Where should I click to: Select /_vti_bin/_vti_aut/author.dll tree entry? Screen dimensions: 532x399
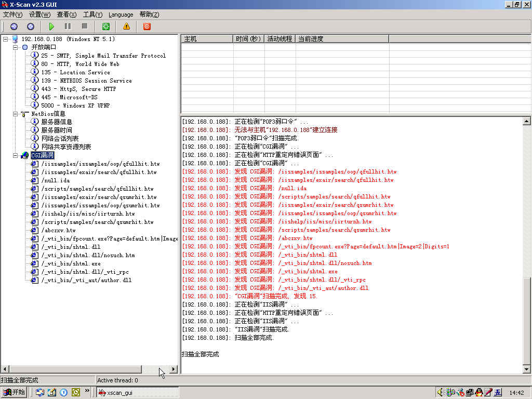coord(86,280)
